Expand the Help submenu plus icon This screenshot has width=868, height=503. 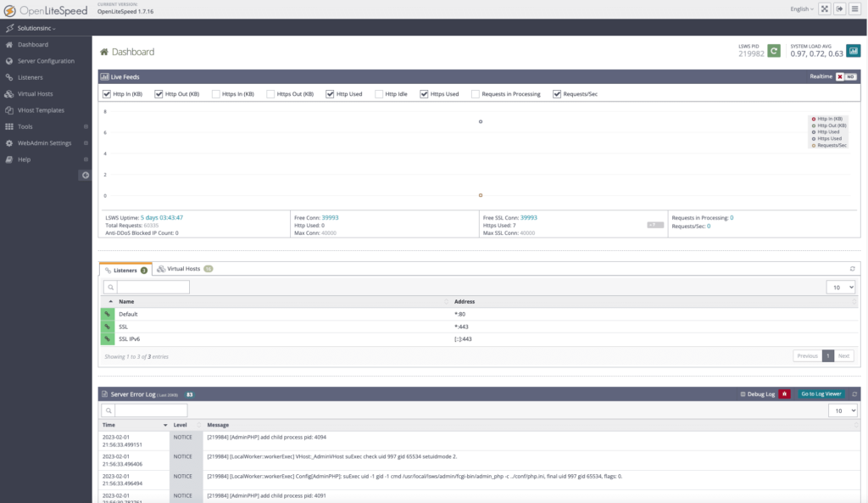click(86, 159)
